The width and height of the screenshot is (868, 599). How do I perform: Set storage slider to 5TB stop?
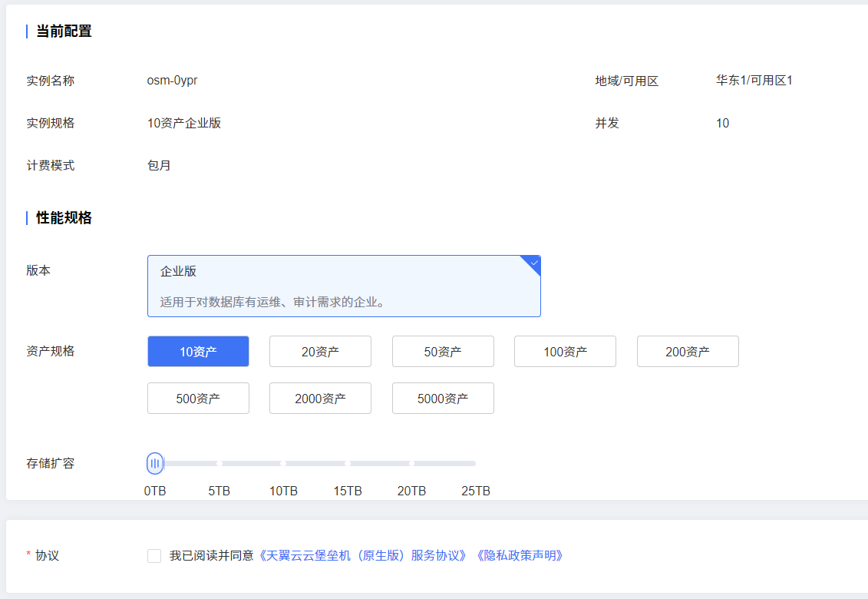[x=219, y=463]
